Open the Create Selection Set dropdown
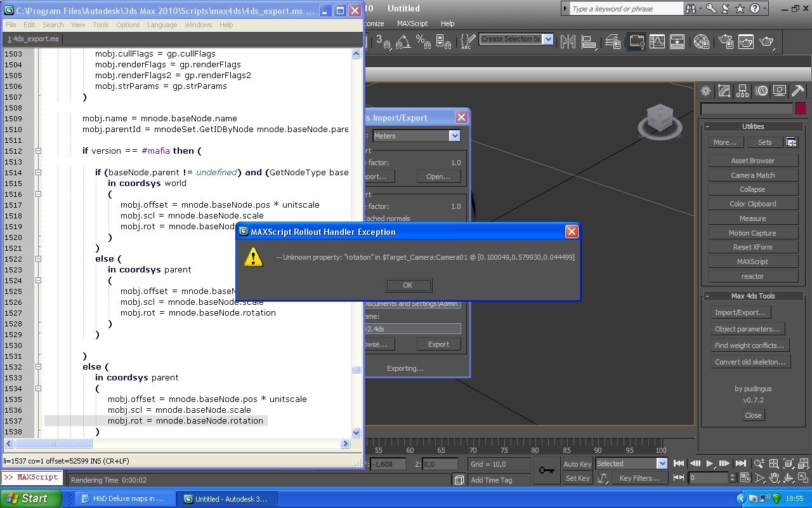 coord(548,39)
